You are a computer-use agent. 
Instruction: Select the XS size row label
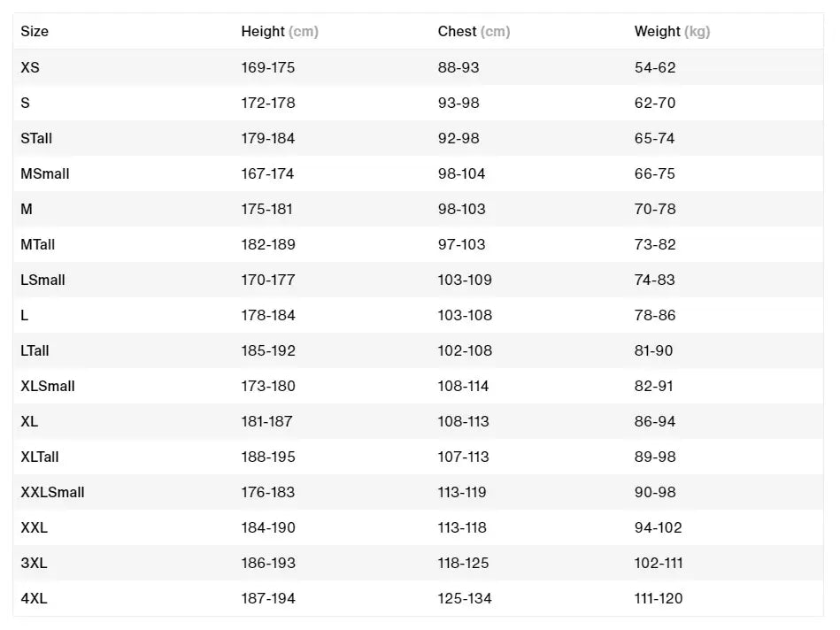pyautogui.click(x=30, y=67)
